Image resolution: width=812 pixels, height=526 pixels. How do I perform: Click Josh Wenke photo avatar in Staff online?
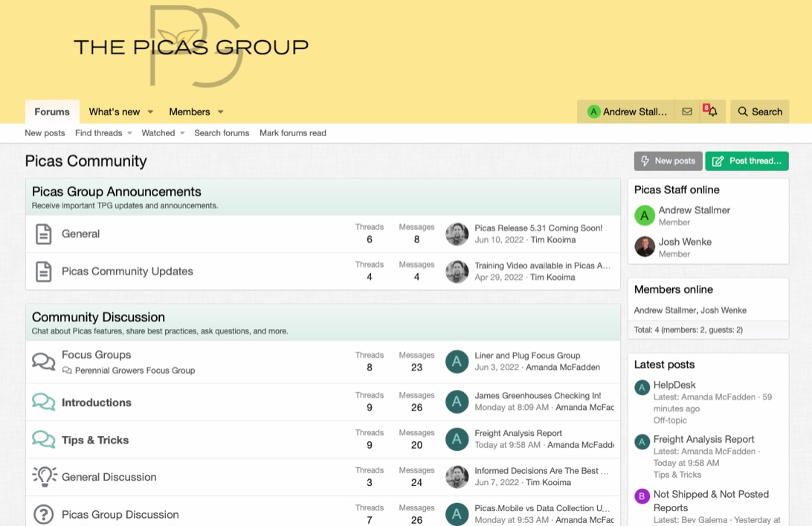click(x=644, y=247)
